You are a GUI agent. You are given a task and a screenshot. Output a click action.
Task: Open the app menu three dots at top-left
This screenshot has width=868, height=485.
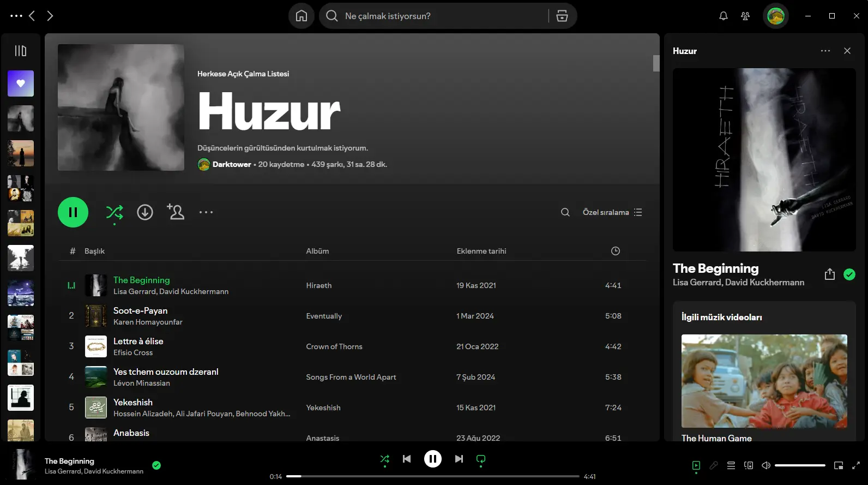pyautogui.click(x=16, y=16)
